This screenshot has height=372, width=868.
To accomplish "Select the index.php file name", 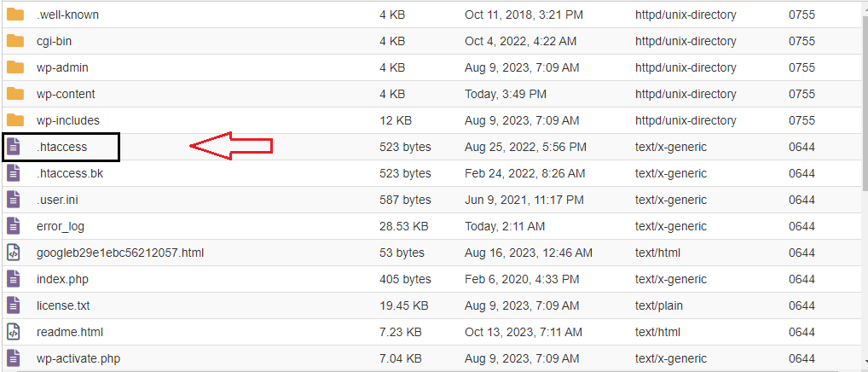I will pos(62,280).
